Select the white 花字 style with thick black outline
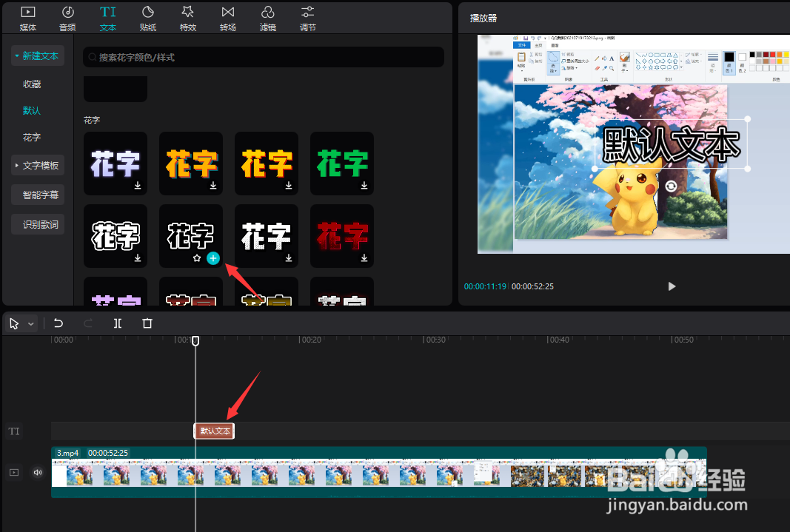 (x=116, y=235)
